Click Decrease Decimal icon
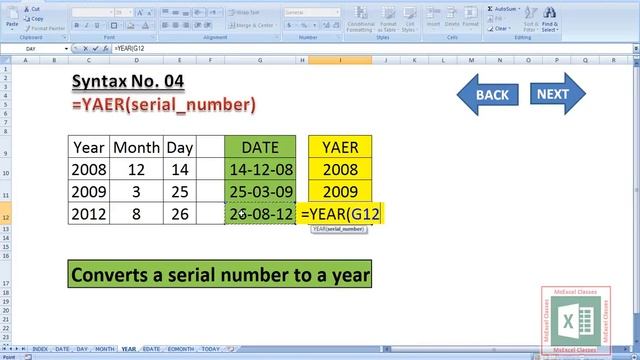The height and width of the screenshot is (360, 640). (336, 25)
